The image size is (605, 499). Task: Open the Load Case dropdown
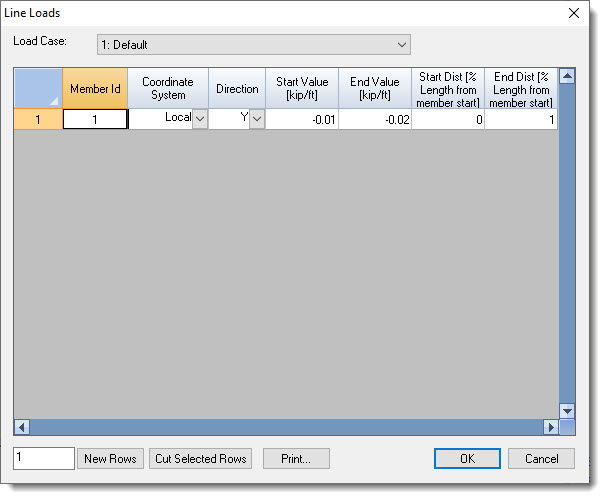point(253,45)
